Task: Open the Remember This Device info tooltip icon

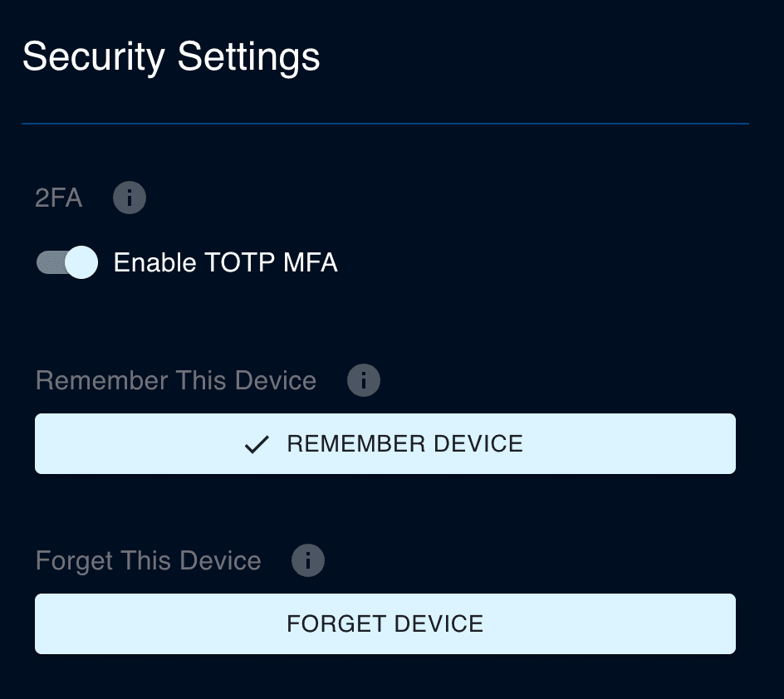Action: pyautogui.click(x=363, y=380)
